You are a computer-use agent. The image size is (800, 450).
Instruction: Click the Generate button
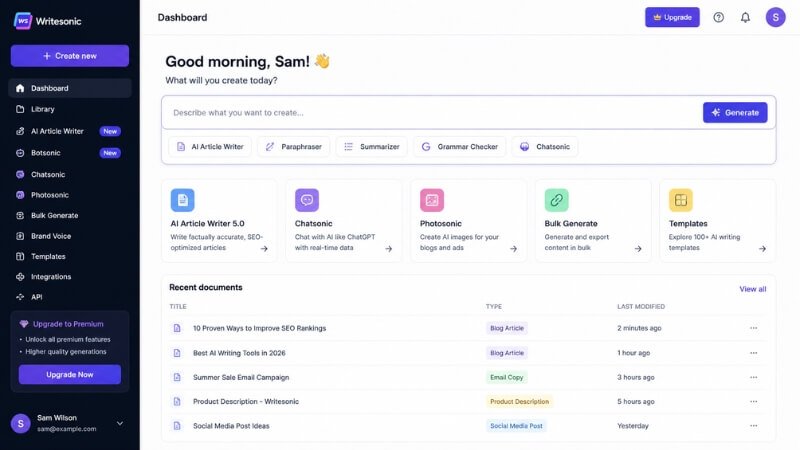[x=735, y=112]
